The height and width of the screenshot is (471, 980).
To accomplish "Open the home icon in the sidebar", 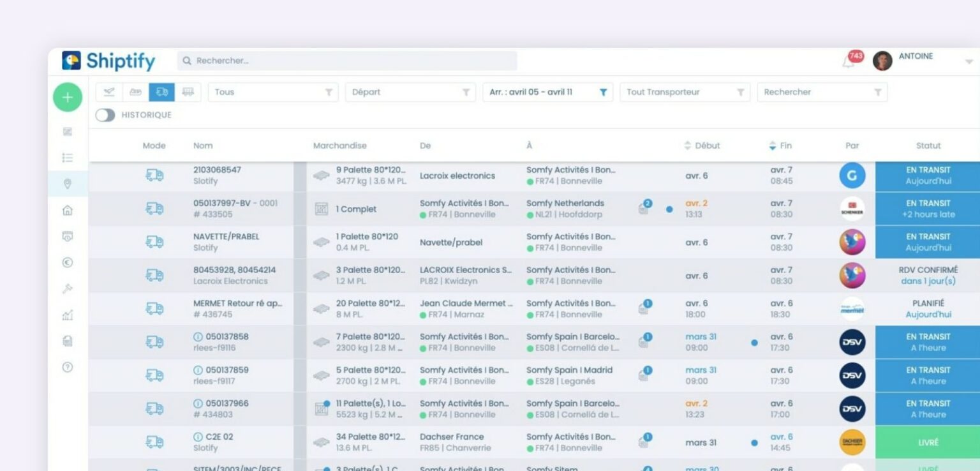I will (68, 210).
